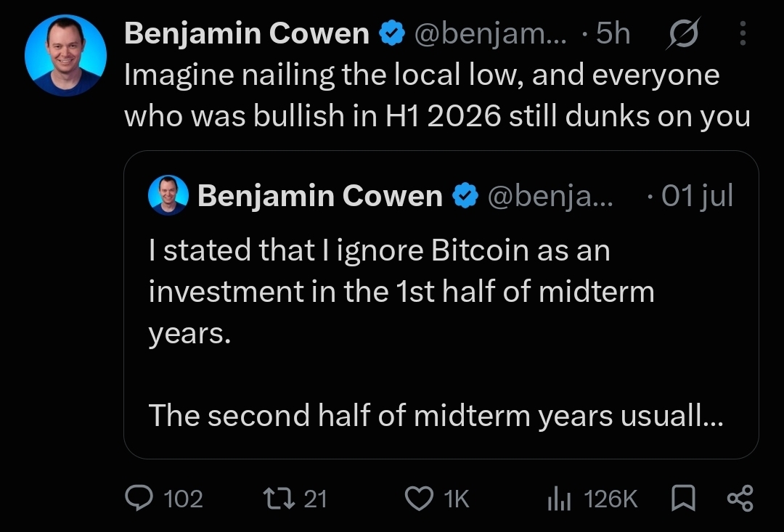784x532 pixels.
Task: Click the 102 replies count
Action: click(183, 499)
